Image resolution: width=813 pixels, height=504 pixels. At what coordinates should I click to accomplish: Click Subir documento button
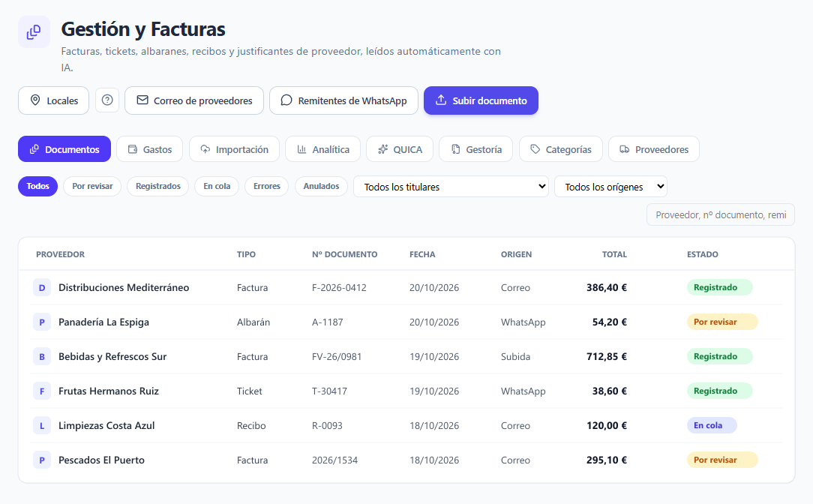(481, 100)
